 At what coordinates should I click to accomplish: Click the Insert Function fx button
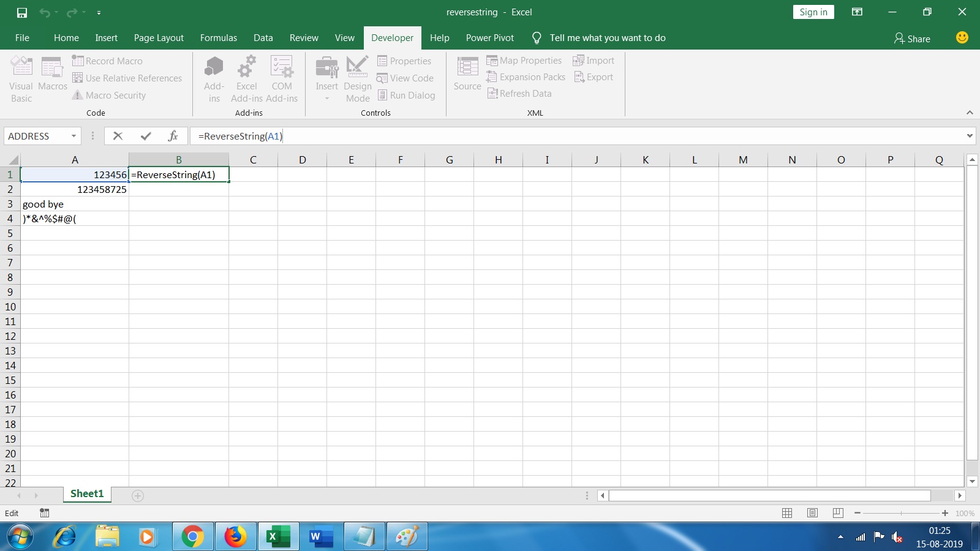pos(173,135)
